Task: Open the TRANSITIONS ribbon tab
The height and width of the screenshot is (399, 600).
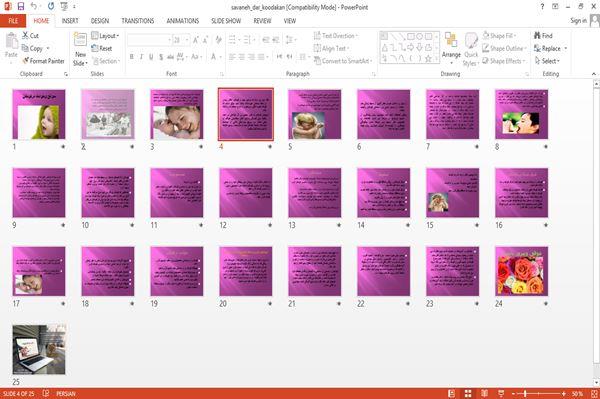Action: (x=138, y=21)
